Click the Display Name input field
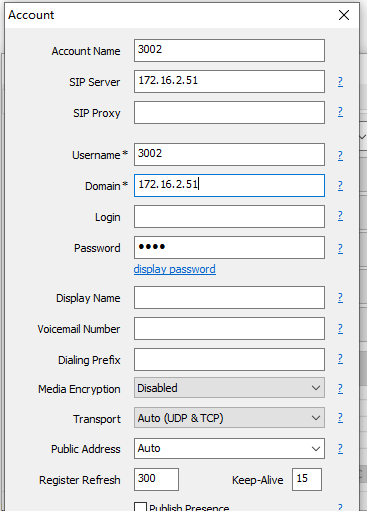 pos(229,297)
